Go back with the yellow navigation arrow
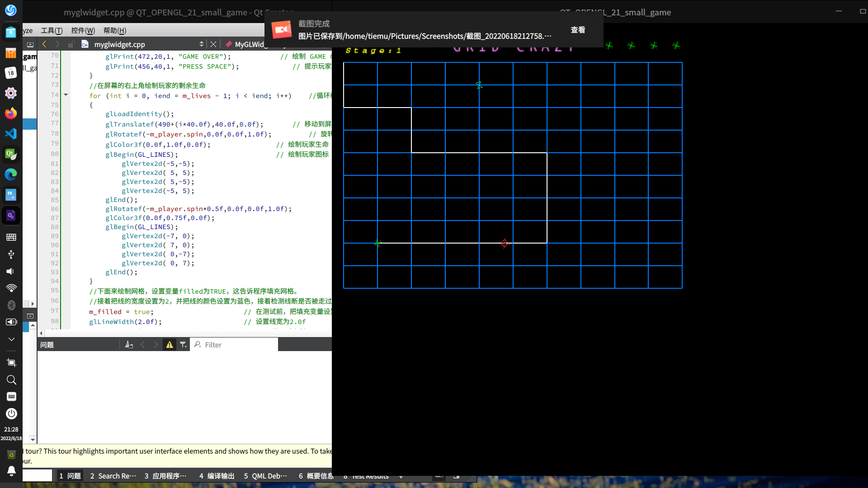The width and height of the screenshot is (868, 488). 44,44
